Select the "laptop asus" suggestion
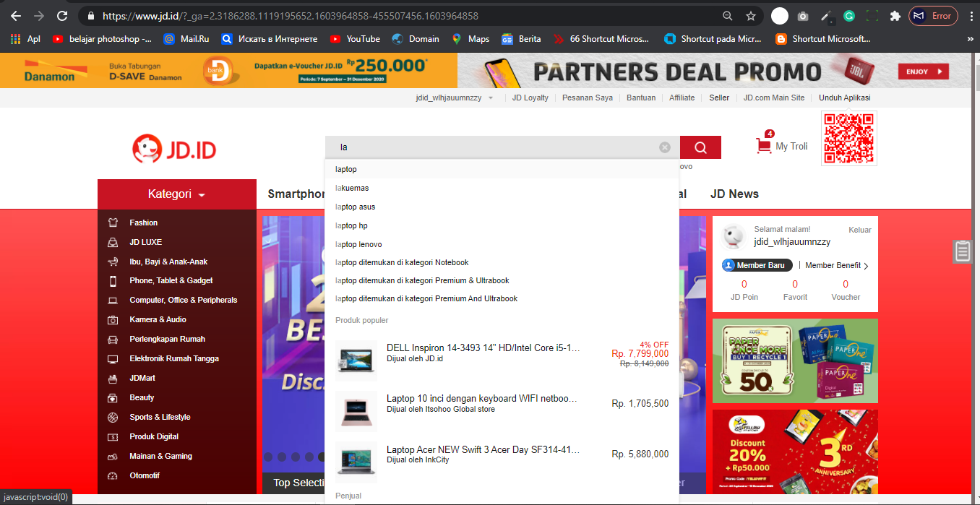980x505 pixels. [x=502, y=207]
